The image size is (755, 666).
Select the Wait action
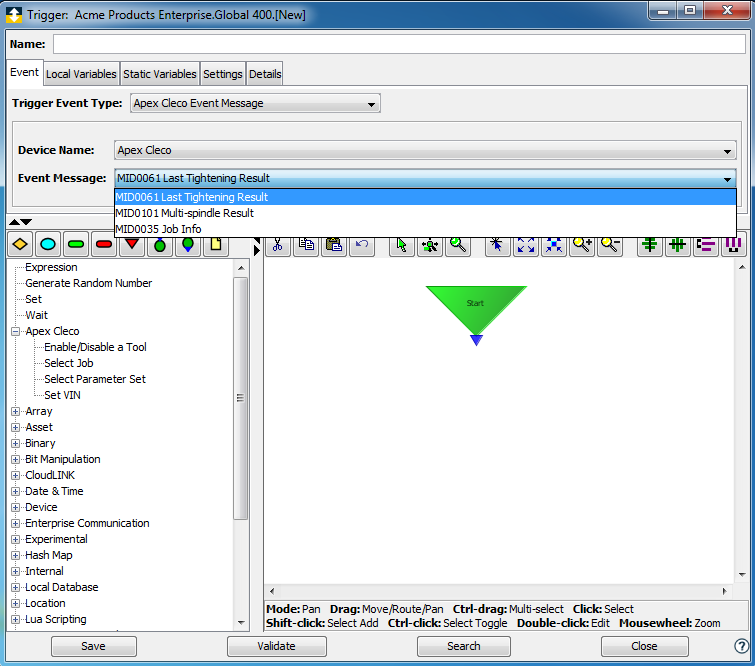(37, 315)
